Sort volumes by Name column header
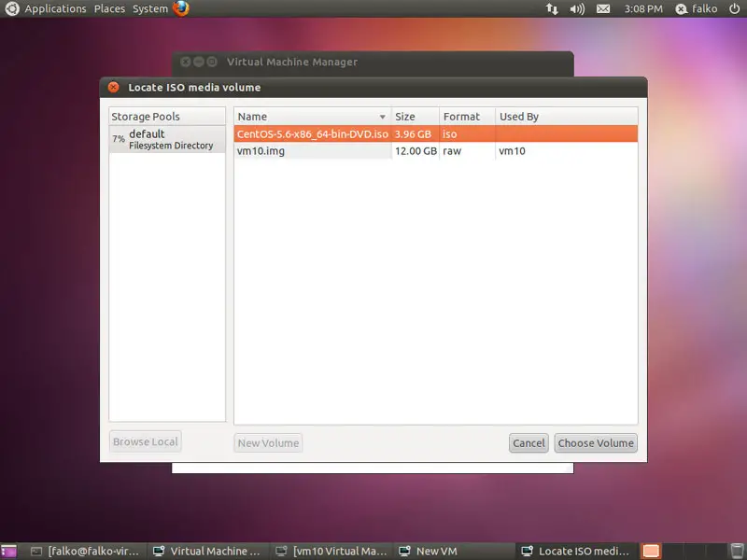 (x=312, y=116)
